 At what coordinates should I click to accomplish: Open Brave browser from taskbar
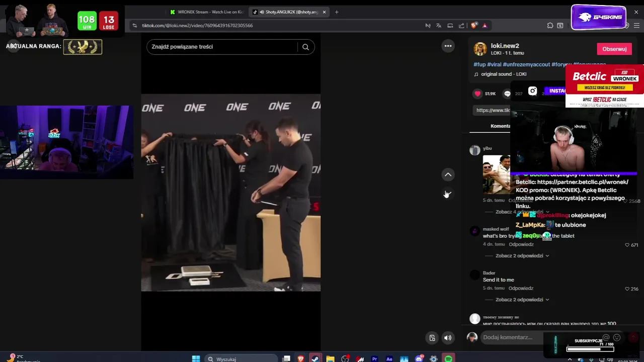click(x=301, y=358)
